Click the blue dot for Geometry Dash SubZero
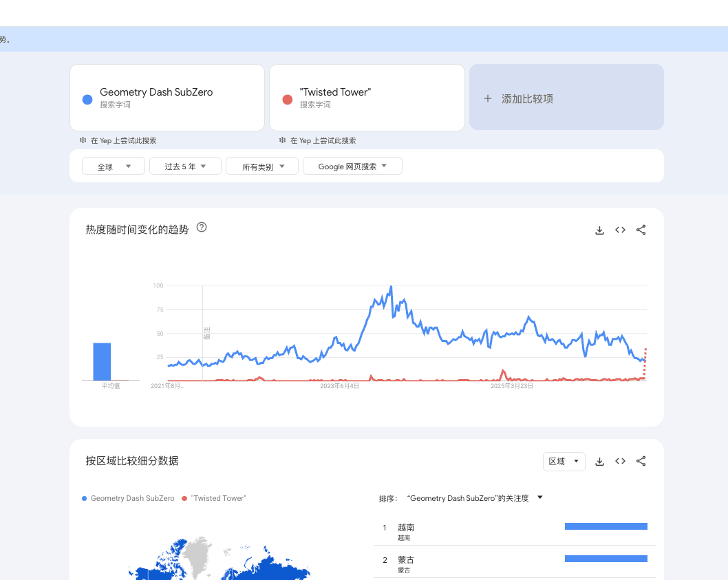728x580 pixels. 87,99
